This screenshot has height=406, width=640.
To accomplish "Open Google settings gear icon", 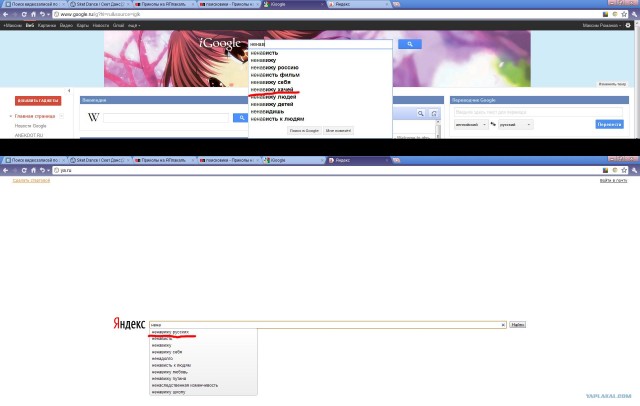I will pyautogui.click(x=628, y=25).
